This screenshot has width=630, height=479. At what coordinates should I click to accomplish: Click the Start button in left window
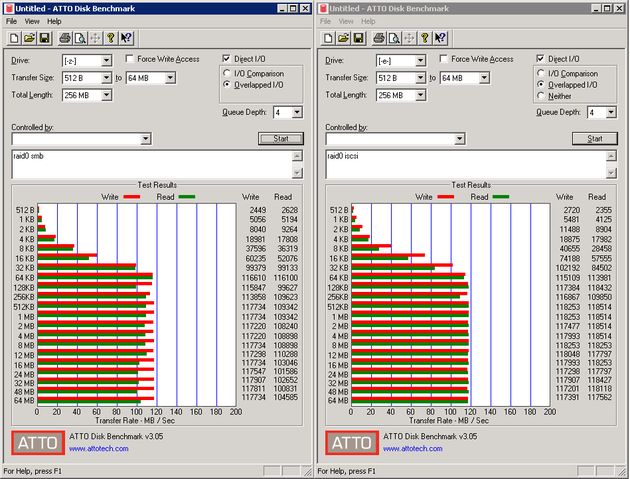(x=281, y=139)
